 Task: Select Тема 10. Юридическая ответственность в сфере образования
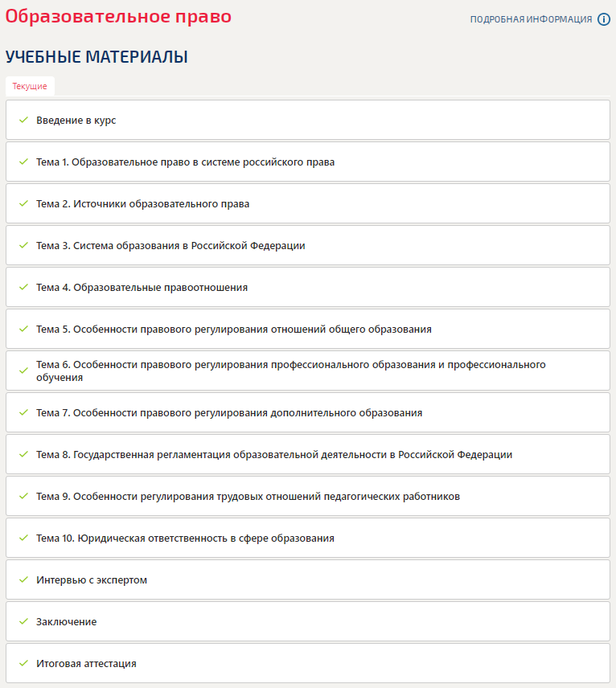tap(185, 539)
